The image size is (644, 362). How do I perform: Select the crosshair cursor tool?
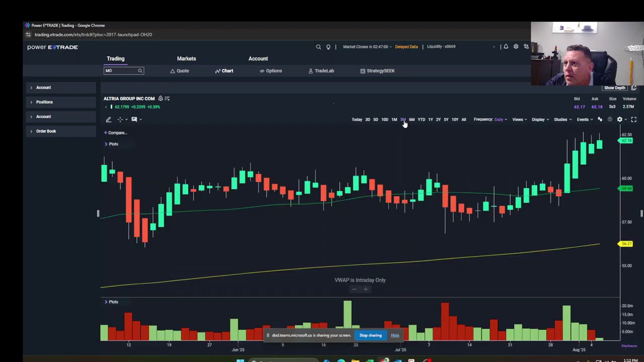(x=120, y=120)
